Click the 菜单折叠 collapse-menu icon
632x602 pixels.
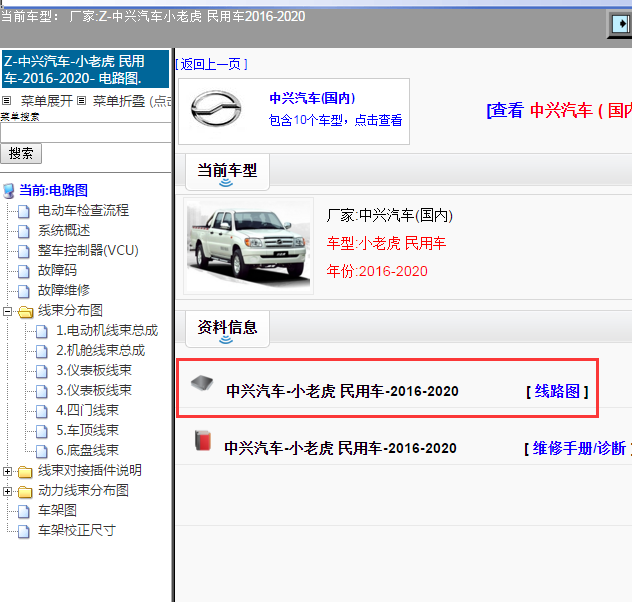tap(81, 100)
